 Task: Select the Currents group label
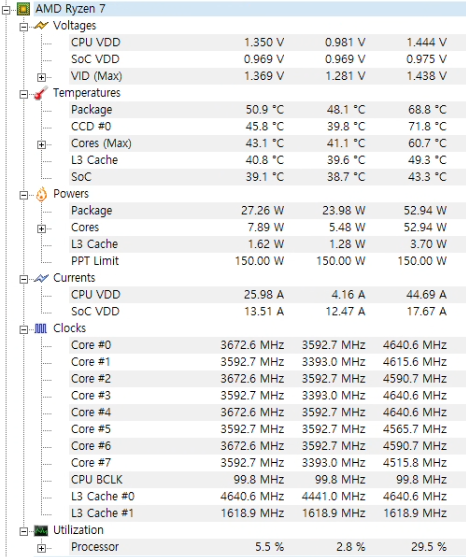coord(74,278)
